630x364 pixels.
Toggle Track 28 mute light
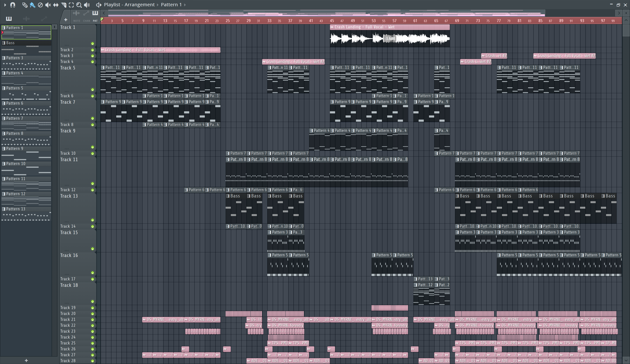[x=92, y=361]
